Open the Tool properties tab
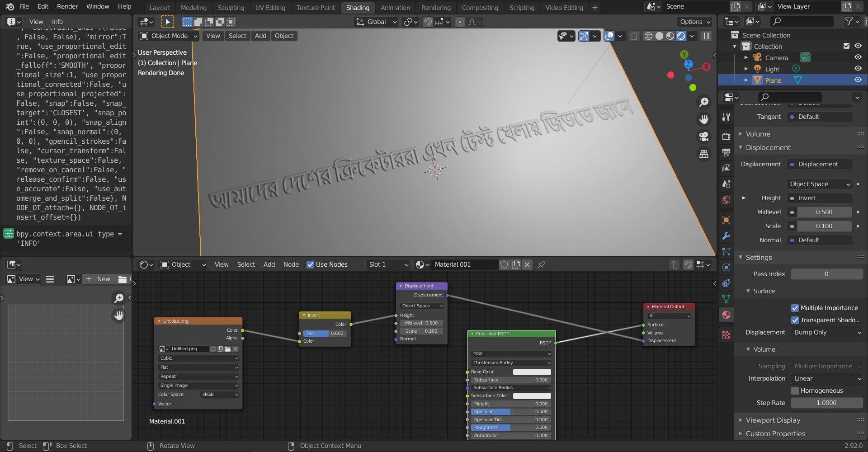 coord(726,117)
